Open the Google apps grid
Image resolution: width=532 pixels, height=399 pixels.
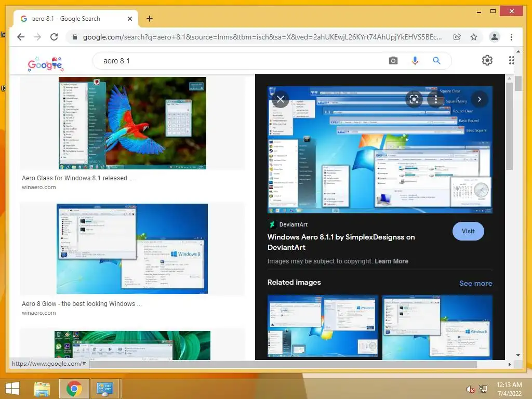tap(511, 60)
